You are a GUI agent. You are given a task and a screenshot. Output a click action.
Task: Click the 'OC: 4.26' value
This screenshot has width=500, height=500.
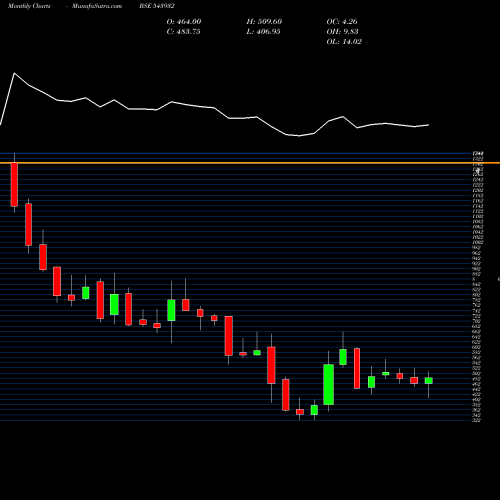pos(342,22)
